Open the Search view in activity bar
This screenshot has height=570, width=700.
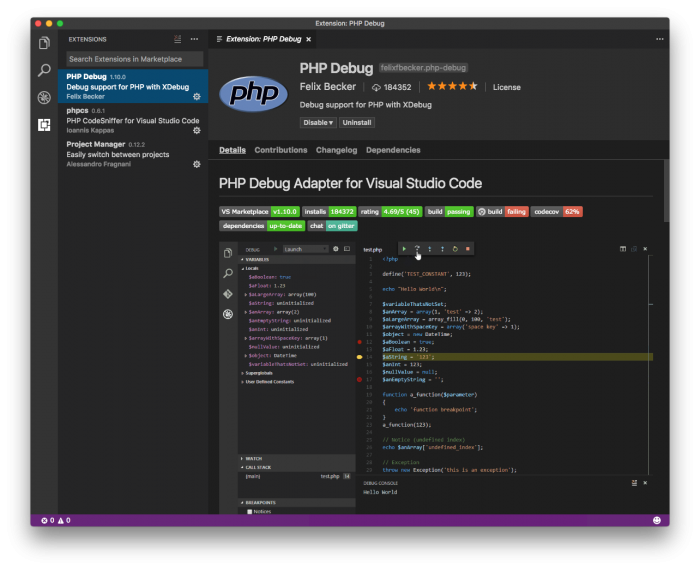click(x=44, y=70)
